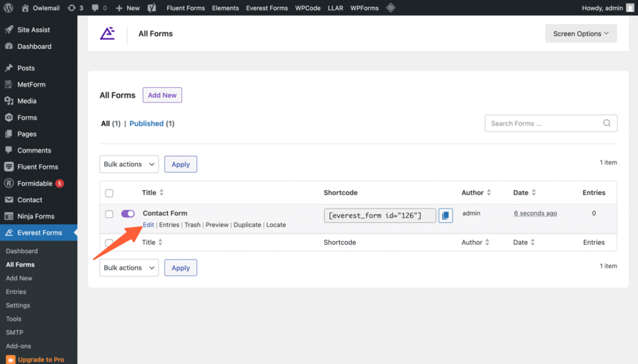The width and height of the screenshot is (638, 364).
Task: Click the MetForm sidebar icon
Action: 9,84
